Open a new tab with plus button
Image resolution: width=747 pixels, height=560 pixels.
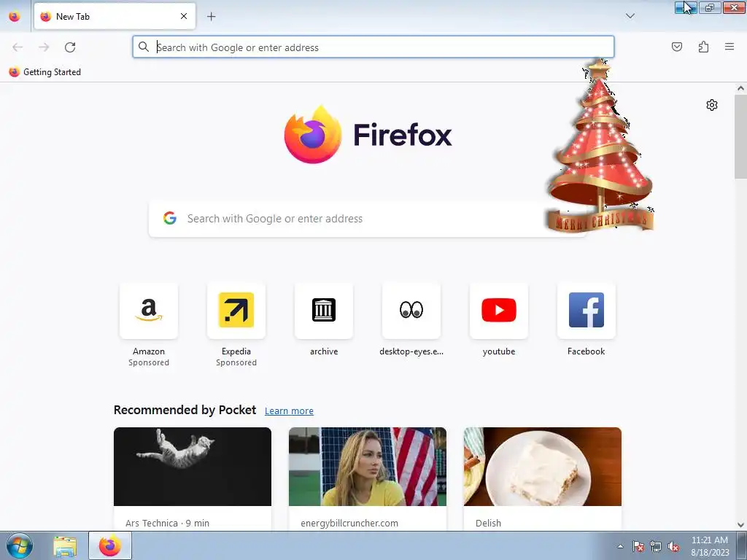point(211,16)
